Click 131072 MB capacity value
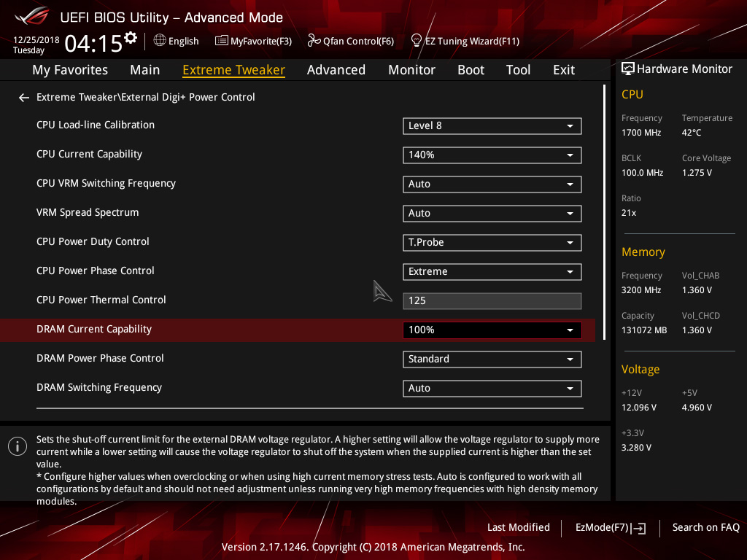747x560 pixels. point(644,330)
